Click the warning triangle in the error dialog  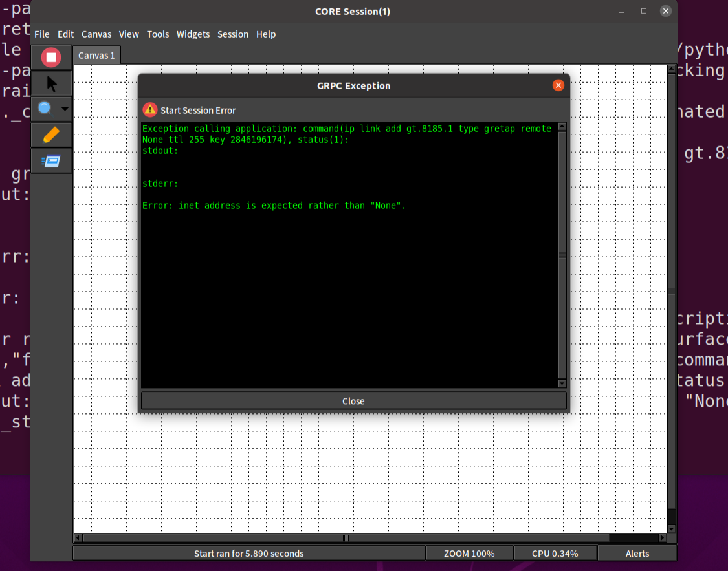pos(151,110)
